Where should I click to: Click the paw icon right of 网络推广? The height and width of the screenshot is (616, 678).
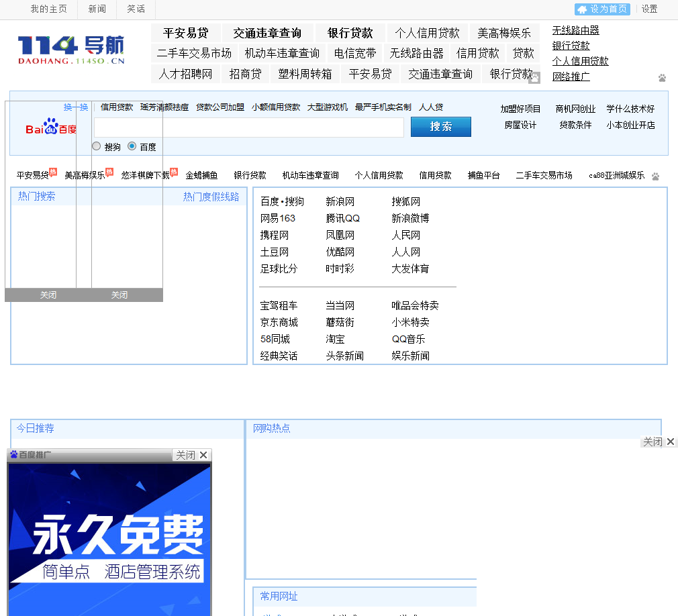pos(662,79)
